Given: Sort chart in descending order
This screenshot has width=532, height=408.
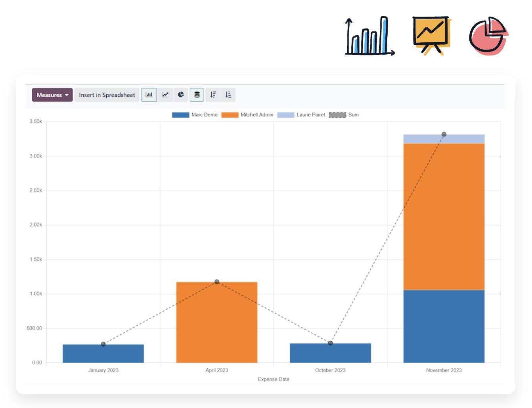Looking at the screenshot, I should click(213, 95).
